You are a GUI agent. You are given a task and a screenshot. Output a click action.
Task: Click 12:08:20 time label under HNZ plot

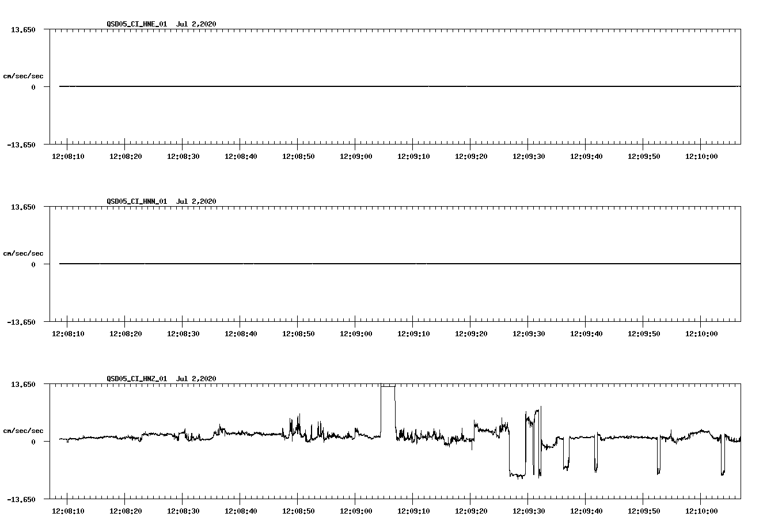tap(126, 511)
